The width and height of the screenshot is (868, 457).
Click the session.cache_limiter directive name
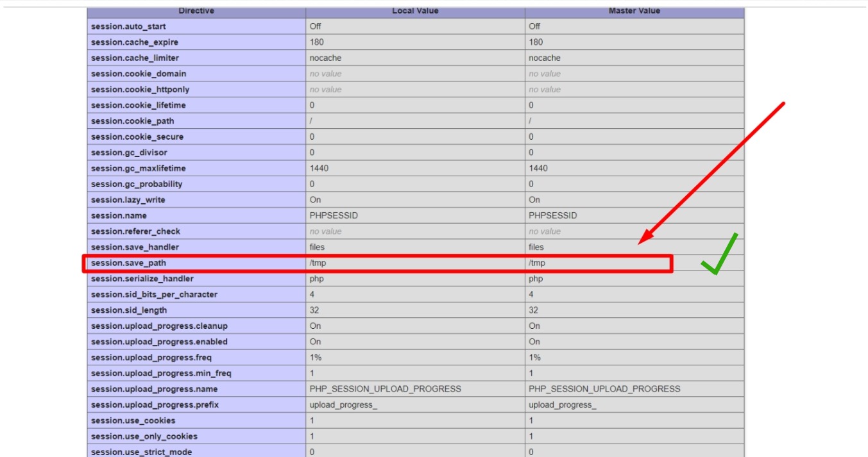(135, 58)
